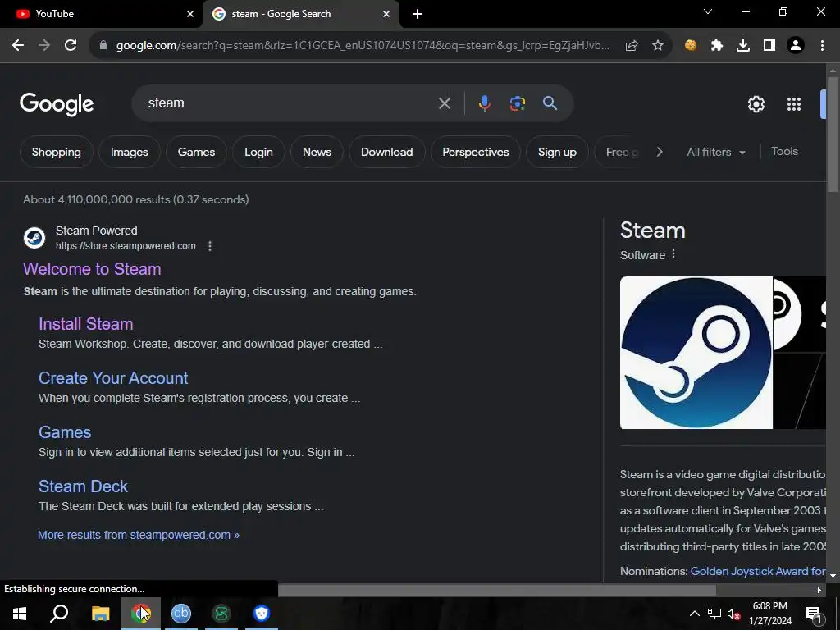Start voice search with microphone icon
Viewport: 840px width, 630px height.
coord(484,103)
